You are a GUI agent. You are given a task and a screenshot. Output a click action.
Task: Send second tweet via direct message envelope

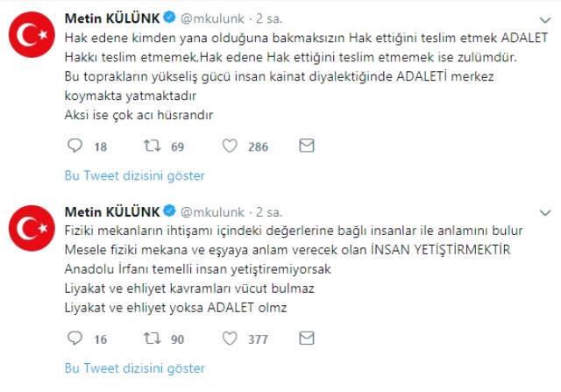click(x=306, y=338)
